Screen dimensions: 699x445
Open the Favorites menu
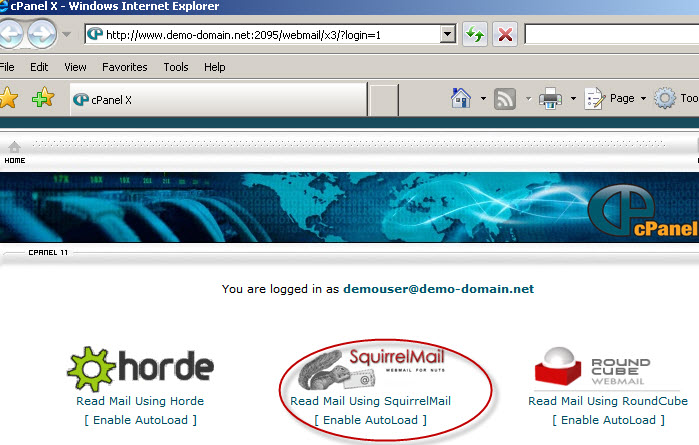coord(124,67)
